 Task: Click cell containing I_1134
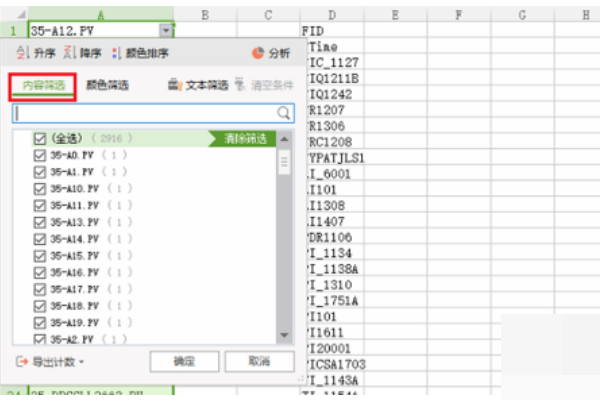(335, 253)
